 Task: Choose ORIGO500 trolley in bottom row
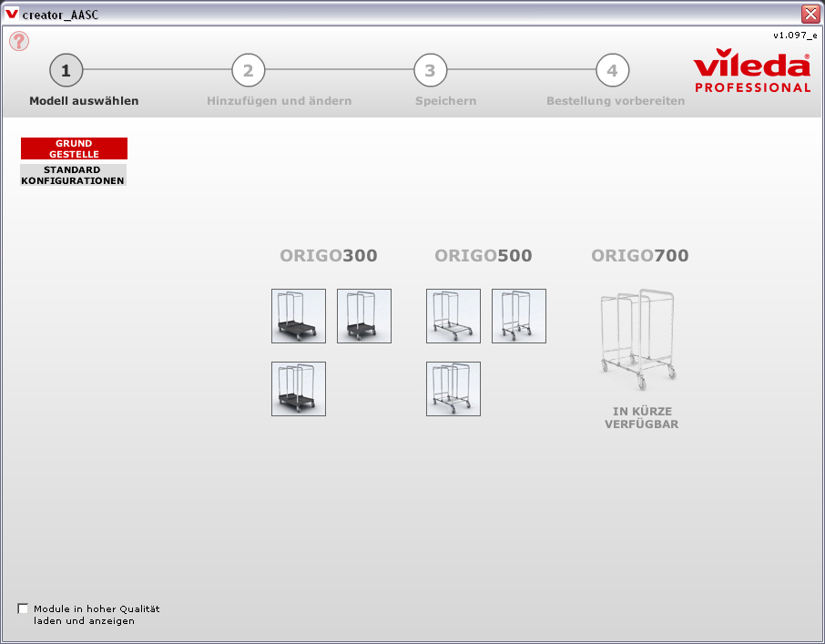(453, 389)
